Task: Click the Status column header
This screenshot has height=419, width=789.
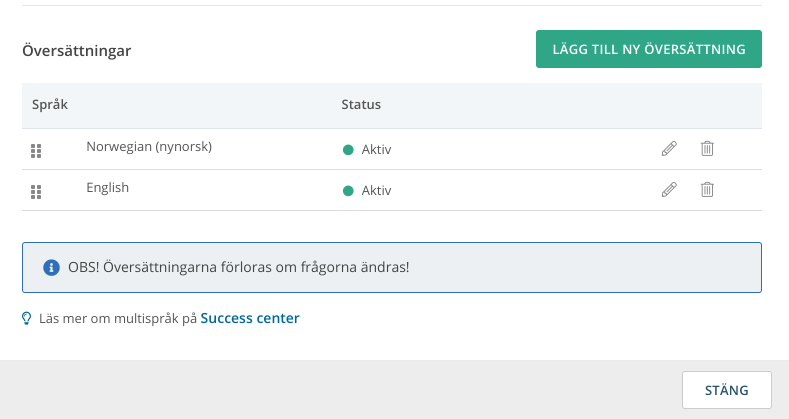Action: point(361,105)
